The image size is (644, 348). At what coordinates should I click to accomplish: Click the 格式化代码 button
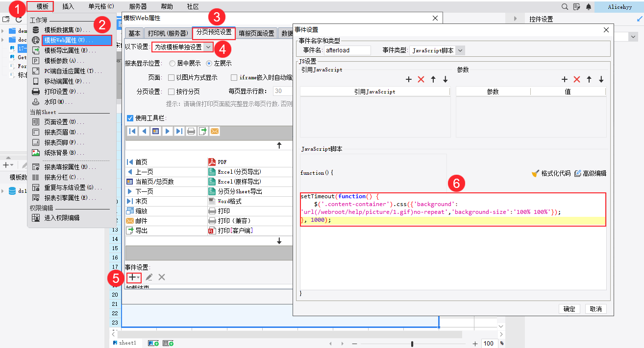point(551,173)
